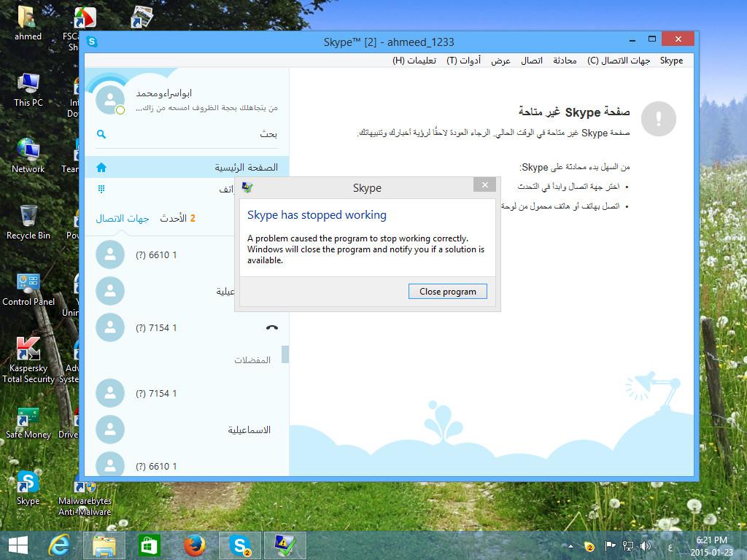Select the Recycle Bin desktop icon

pos(28,222)
